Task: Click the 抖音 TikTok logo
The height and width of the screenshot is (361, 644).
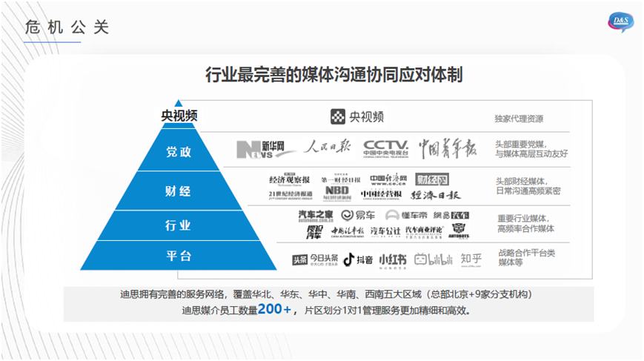Action: pyautogui.click(x=357, y=259)
